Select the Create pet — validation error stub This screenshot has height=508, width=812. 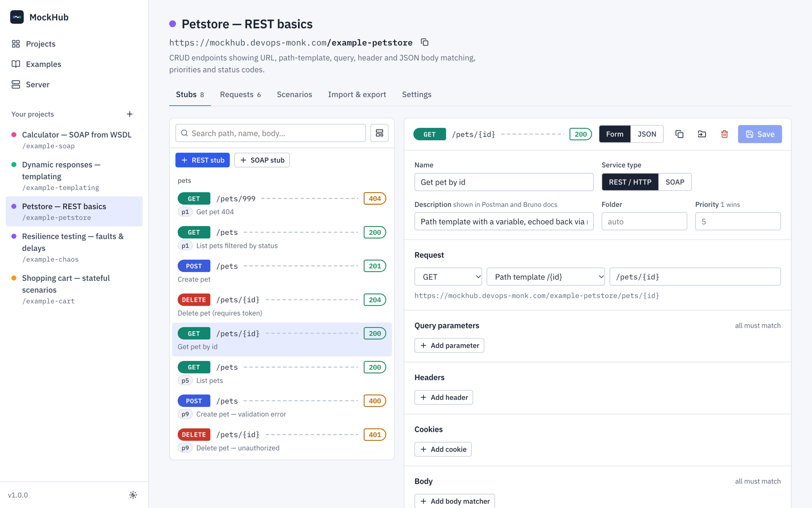click(x=282, y=407)
